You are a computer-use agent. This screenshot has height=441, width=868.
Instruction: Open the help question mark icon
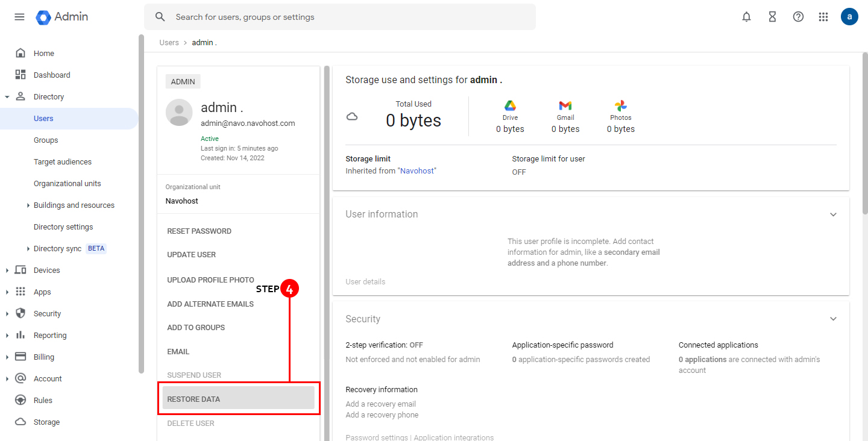[798, 17]
